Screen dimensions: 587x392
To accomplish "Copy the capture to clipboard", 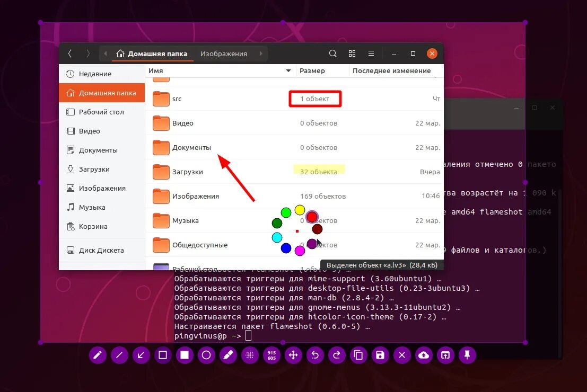I will click(x=358, y=355).
